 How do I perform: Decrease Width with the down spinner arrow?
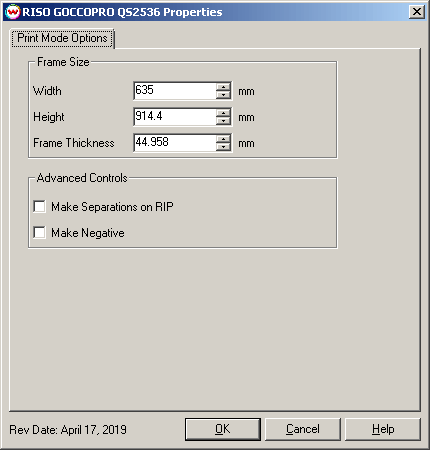223,95
